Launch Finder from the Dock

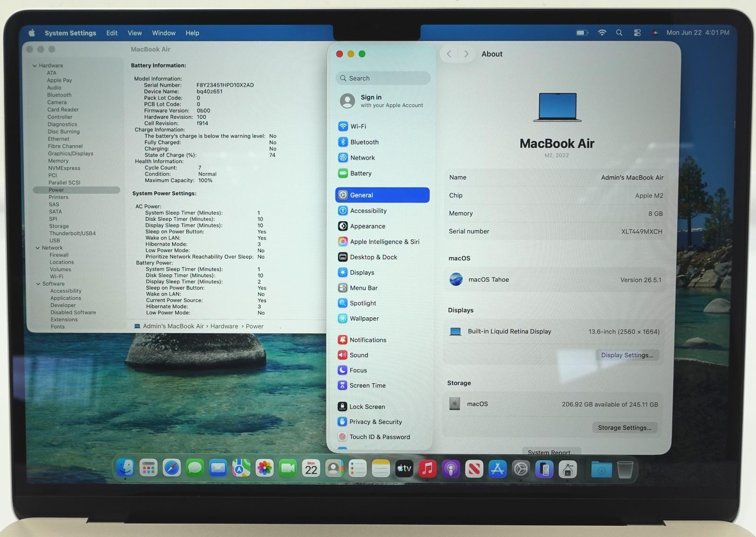125,468
